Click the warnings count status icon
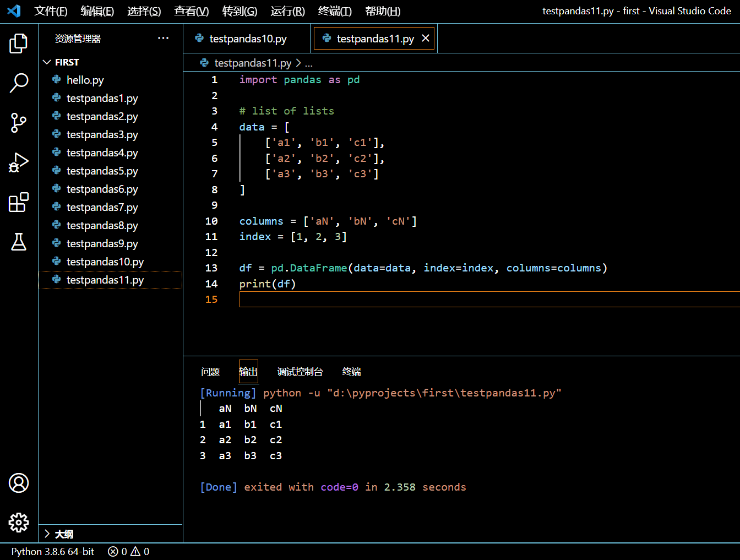Viewport: 740px width, 560px height. point(140,552)
